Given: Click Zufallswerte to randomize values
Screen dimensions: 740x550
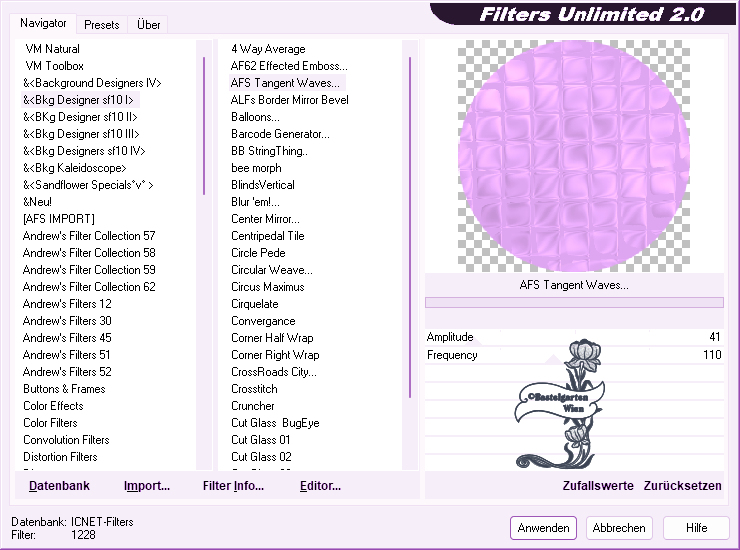Looking at the screenshot, I should [x=598, y=485].
